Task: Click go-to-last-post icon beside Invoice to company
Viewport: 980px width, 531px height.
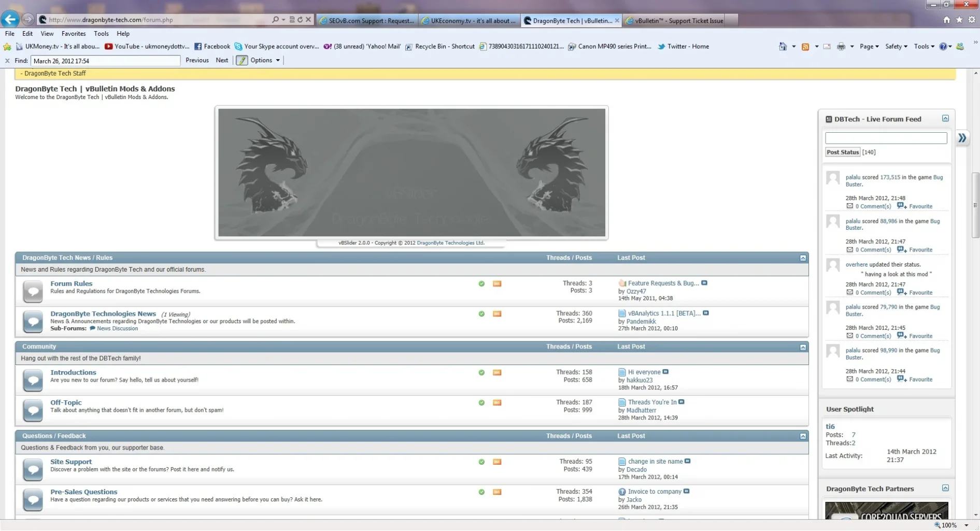Action: point(687,491)
